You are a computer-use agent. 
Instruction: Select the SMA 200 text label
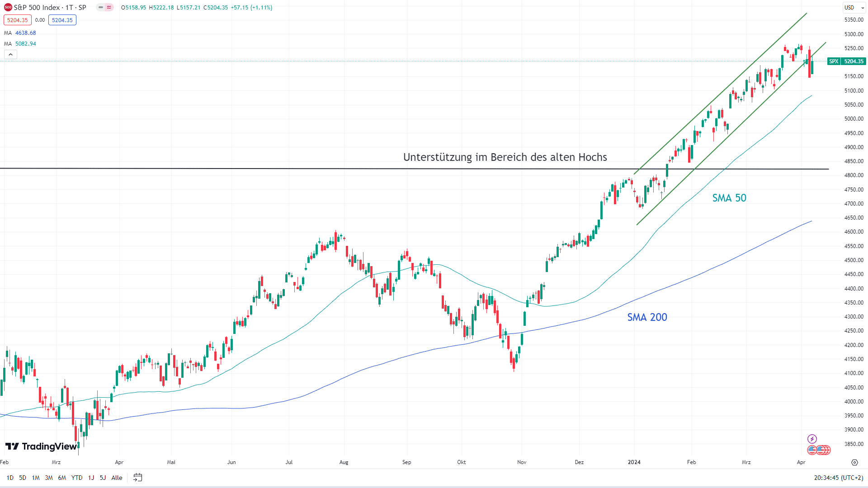(647, 317)
